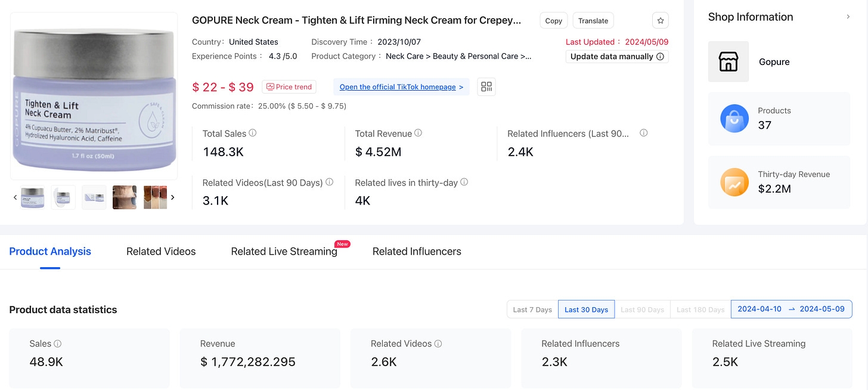Click the Price trend button

click(x=289, y=87)
